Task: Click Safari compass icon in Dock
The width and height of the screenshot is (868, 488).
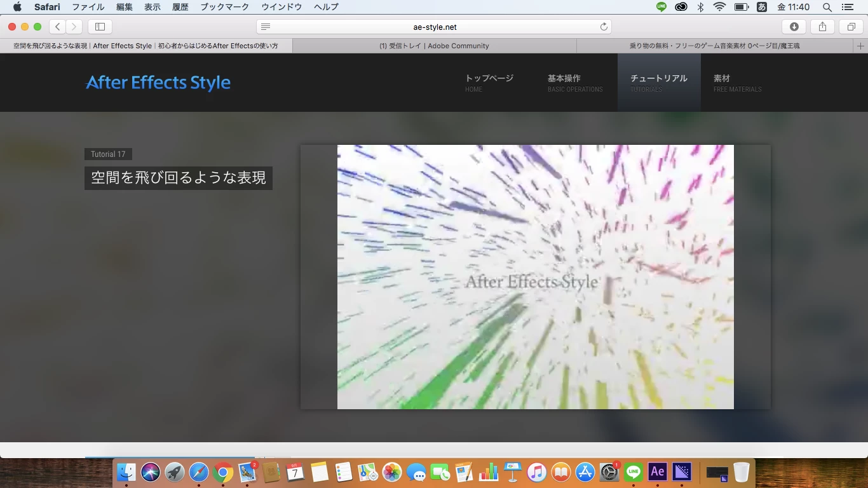Action: pyautogui.click(x=199, y=472)
